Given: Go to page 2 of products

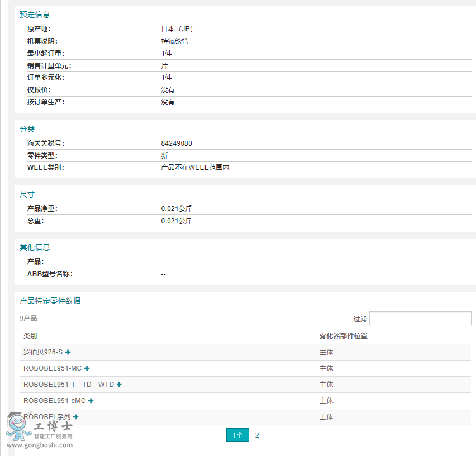Looking at the screenshot, I should pos(257,435).
